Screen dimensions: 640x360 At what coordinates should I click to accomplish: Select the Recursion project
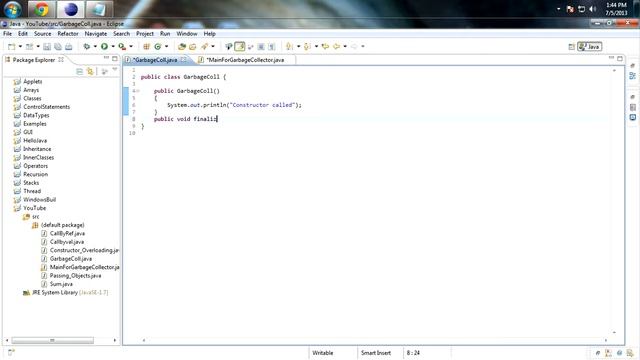35,174
